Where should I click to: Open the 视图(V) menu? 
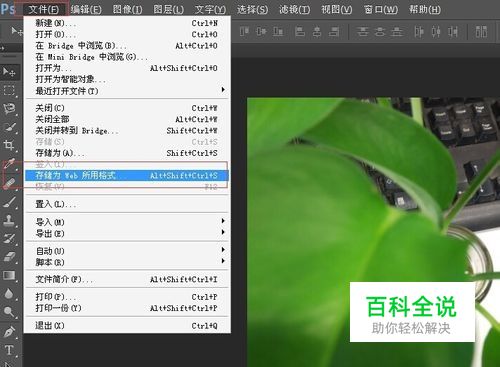[x=336, y=9]
